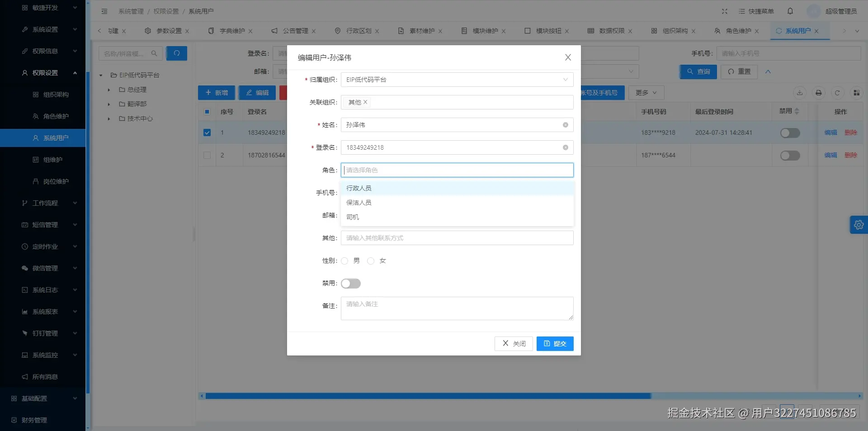
Task: Expand the 翻译部 tree node
Action: coord(109,104)
